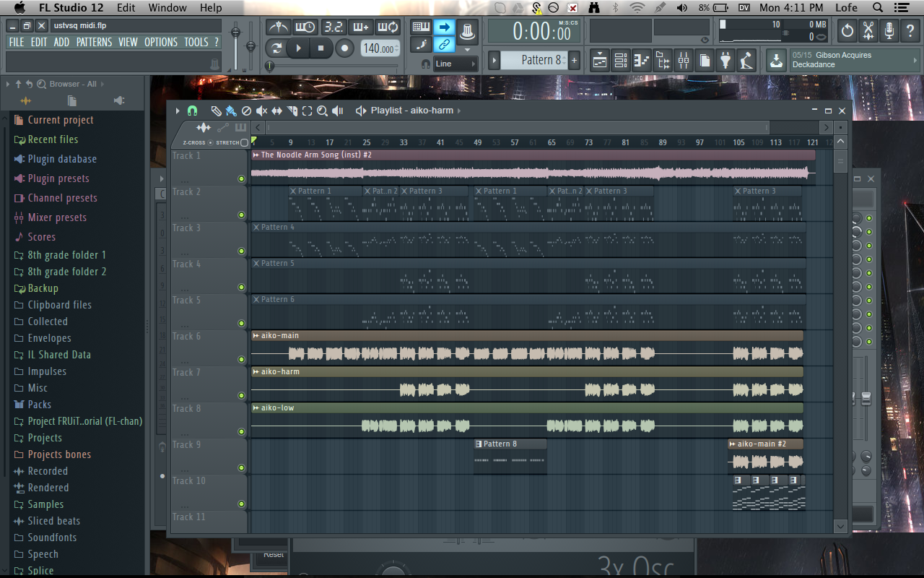Open the Plugin database folder in Browser
This screenshot has width=924, height=578.
pyautogui.click(x=62, y=159)
